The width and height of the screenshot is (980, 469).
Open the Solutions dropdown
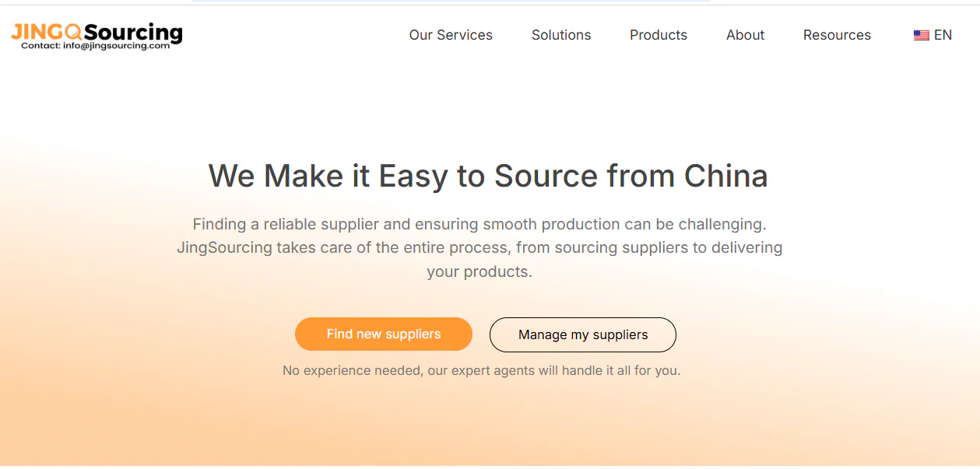coord(560,35)
